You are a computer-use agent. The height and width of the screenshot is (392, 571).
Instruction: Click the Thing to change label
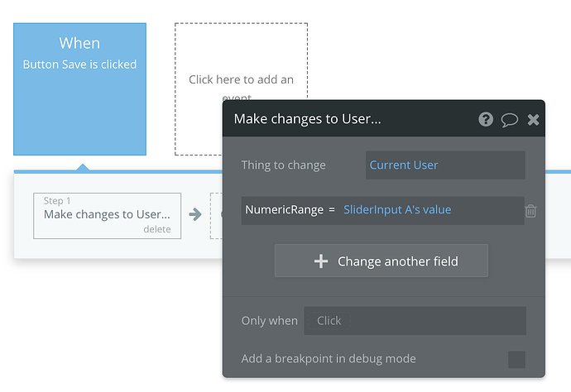(x=283, y=165)
